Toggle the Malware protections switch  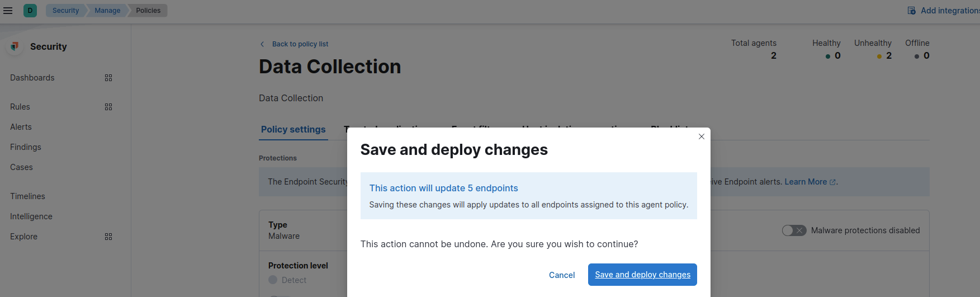[794, 230]
